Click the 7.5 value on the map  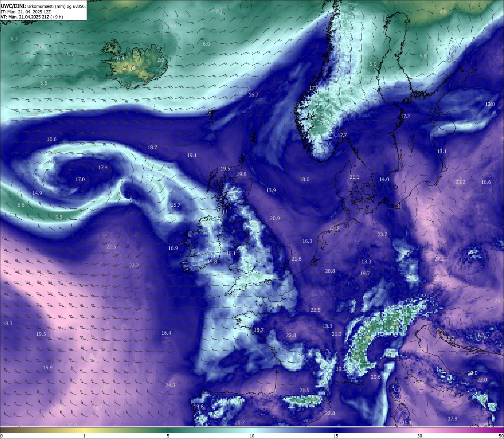coord(219,12)
